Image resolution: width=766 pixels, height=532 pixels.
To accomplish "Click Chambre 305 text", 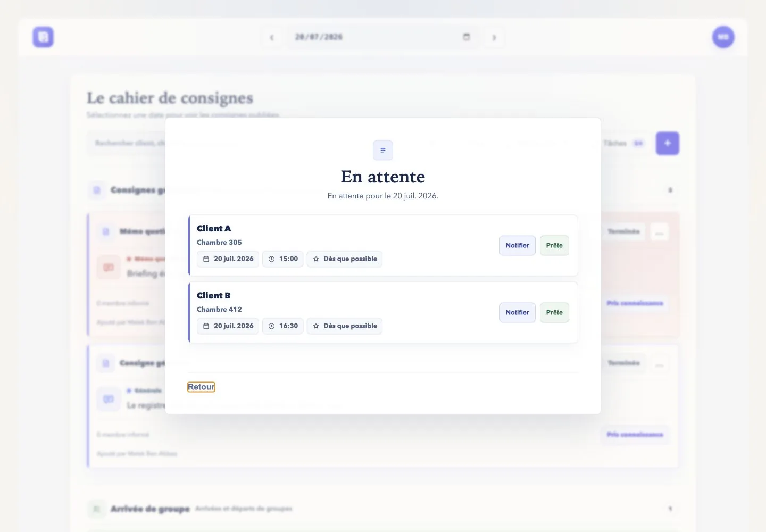I will point(219,242).
